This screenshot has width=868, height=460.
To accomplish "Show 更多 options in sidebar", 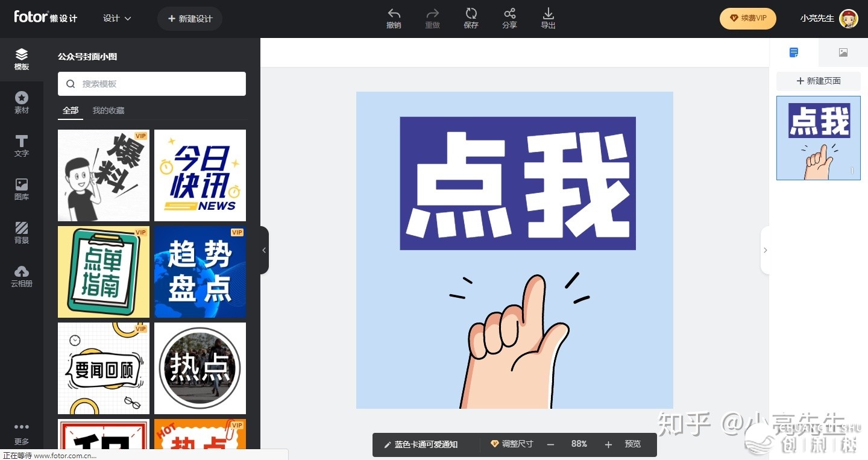I will [22, 434].
